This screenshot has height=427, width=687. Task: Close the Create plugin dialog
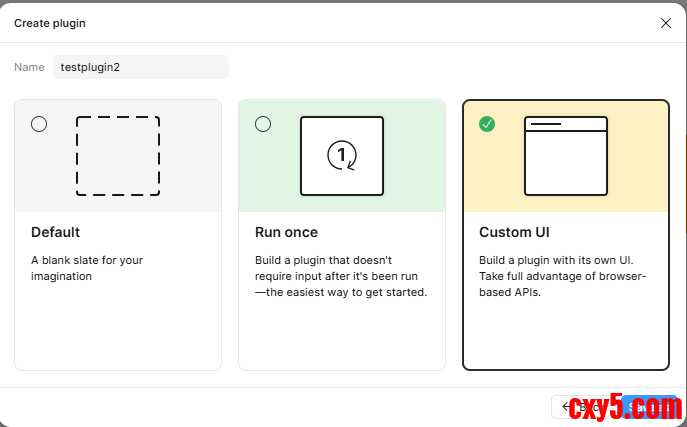(666, 23)
